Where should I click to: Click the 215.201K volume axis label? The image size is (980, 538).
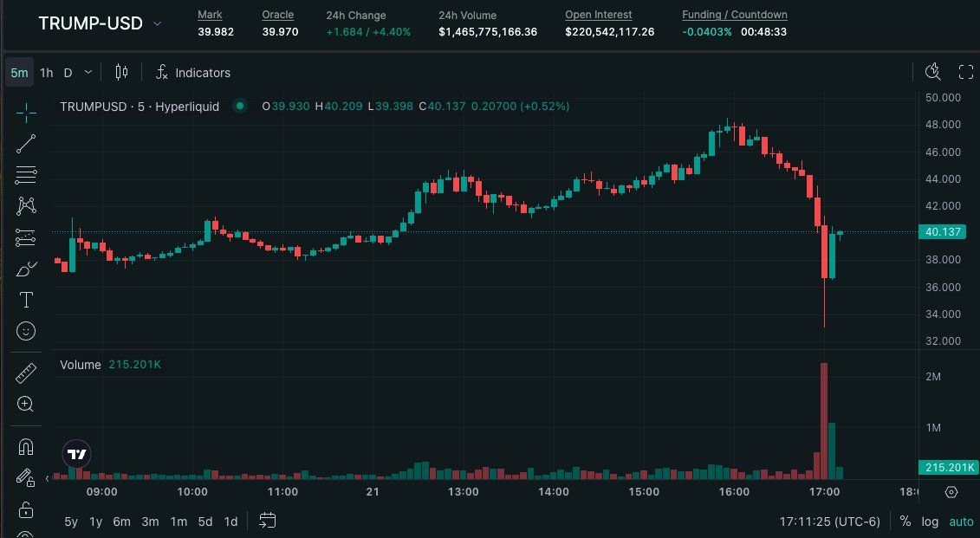point(948,467)
